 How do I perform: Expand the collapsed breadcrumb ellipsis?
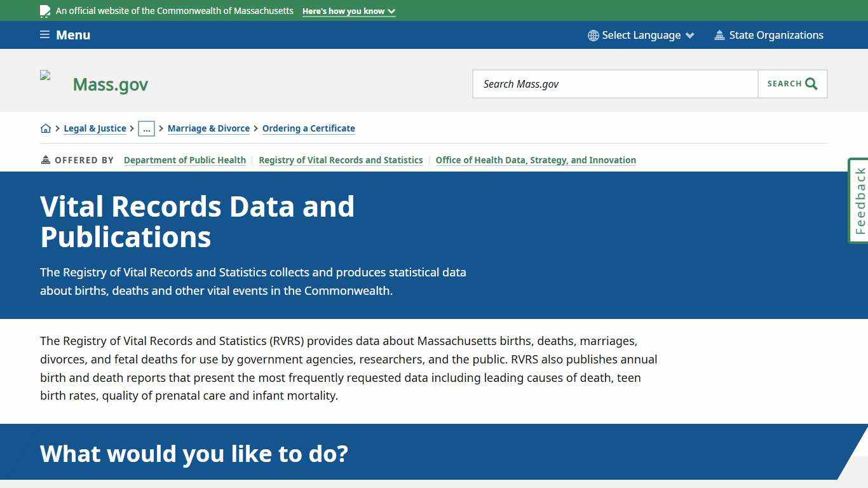click(x=147, y=128)
